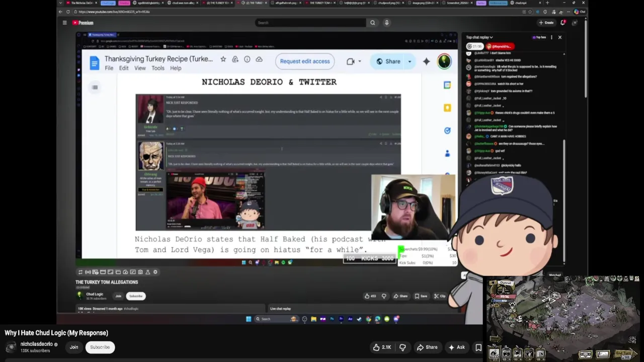Screen dimensions: 644x362
Task: Open the Gemini sparkle icon in Docs
Action: tap(426, 61)
